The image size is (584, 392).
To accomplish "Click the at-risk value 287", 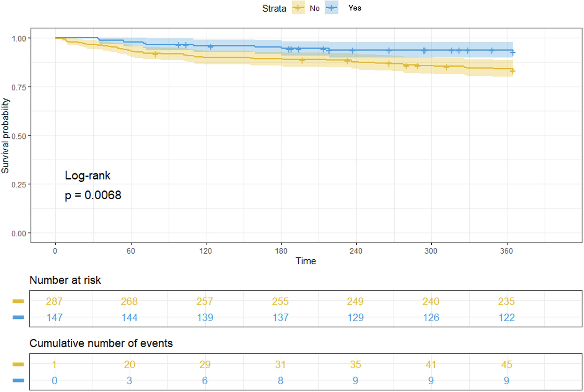I will click(x=54, y=302).
